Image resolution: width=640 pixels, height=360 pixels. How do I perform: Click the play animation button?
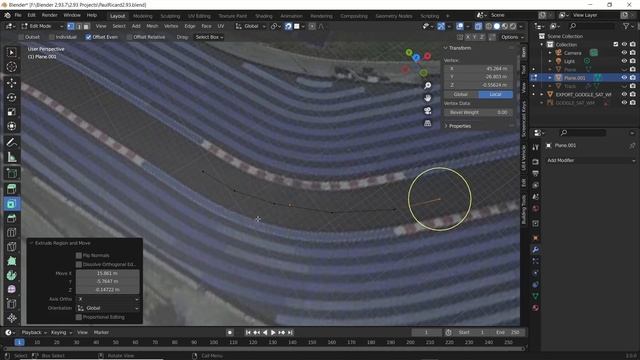tap(273, 333)
